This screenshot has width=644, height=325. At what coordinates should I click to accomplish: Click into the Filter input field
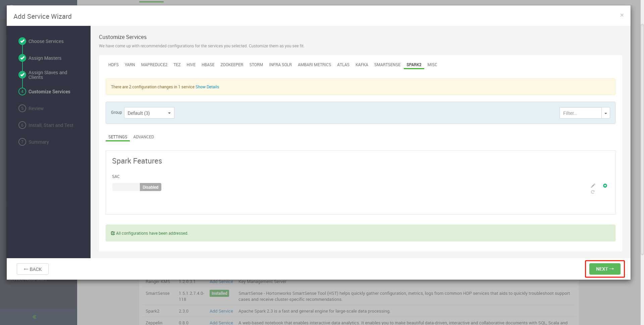[x=580, y=113]
